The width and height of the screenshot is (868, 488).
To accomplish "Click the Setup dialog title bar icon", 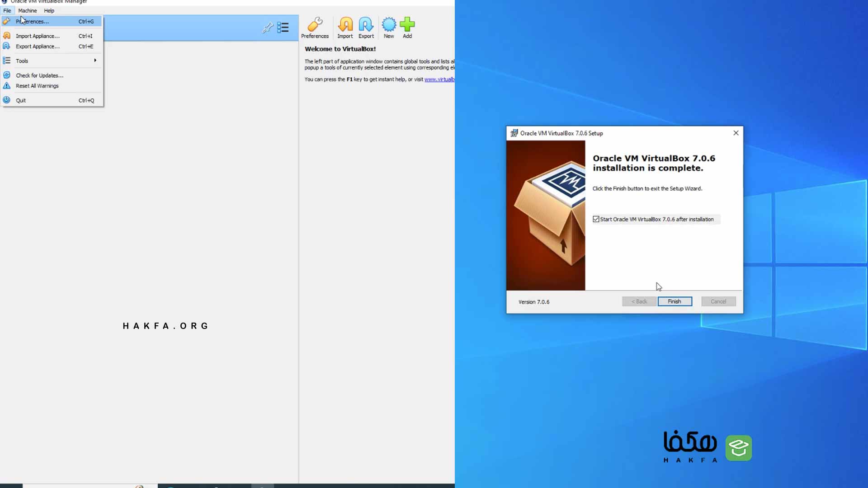I will pos(514,133).
